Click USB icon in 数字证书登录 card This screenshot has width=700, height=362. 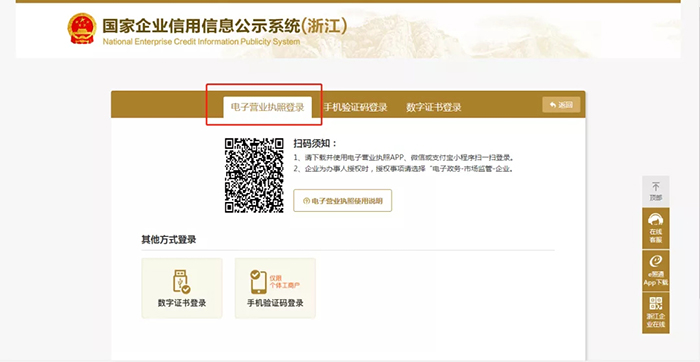tap(182, 281)
